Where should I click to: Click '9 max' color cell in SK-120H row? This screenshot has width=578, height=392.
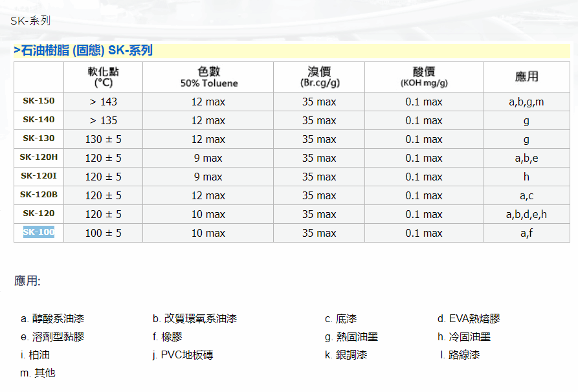click(208, 158)
